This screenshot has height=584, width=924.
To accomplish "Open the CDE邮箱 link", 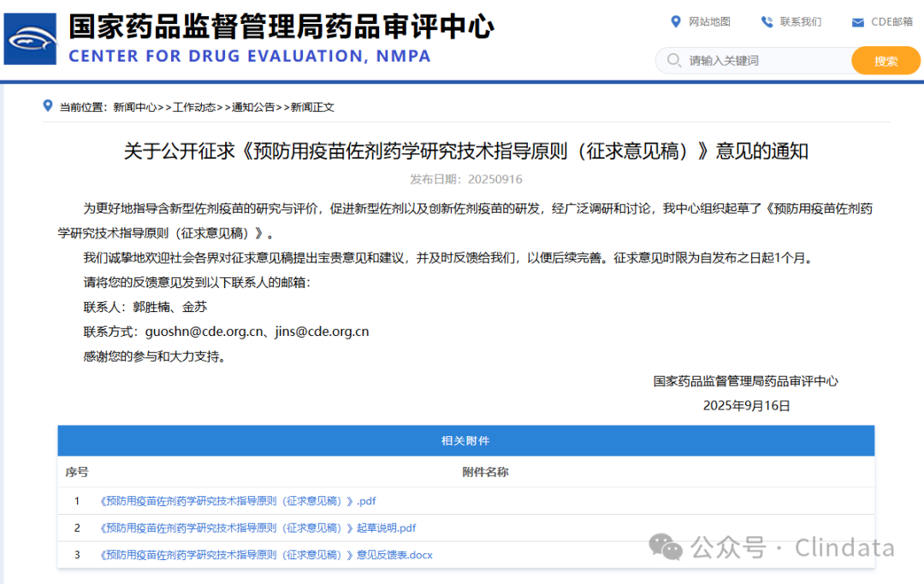I will 891,21.
